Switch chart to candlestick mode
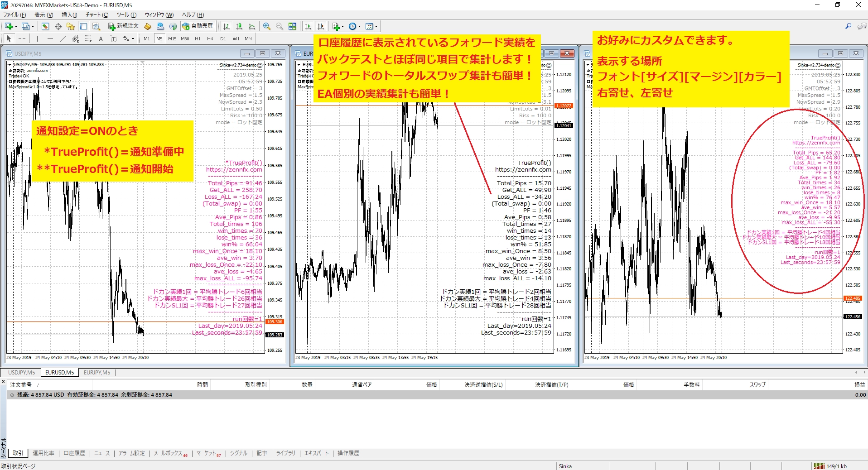The image size is (868, 470). (239, 26)
